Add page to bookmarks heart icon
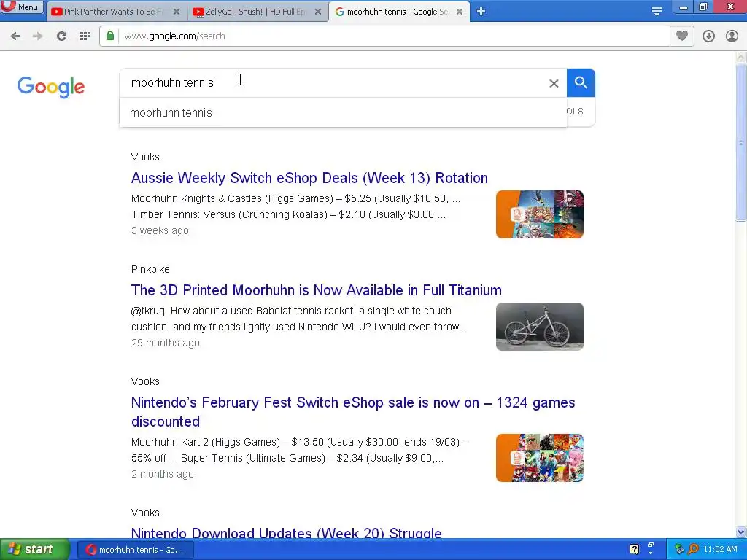Image resolution: width=747 pixels, height=560 pixels. (x=682, y=36)
